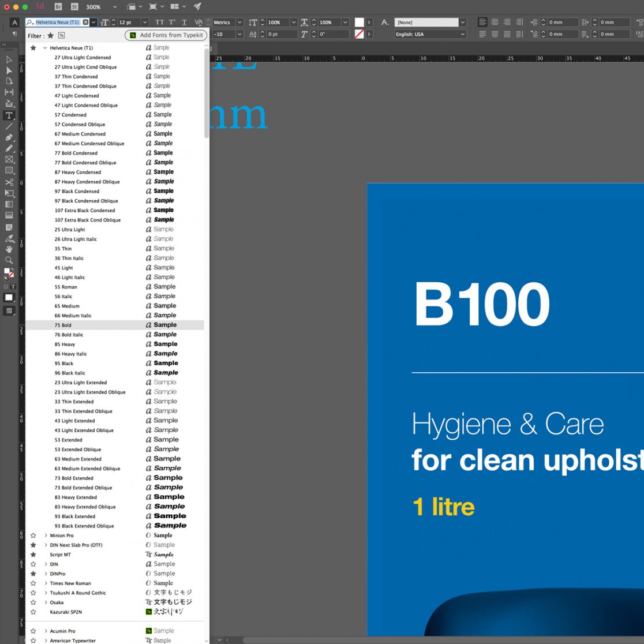Select the Zoom magnifier tool
Image resolution: width=644 pixels, height=644 pixels.
pyautogui.click(x=9, y=260)
